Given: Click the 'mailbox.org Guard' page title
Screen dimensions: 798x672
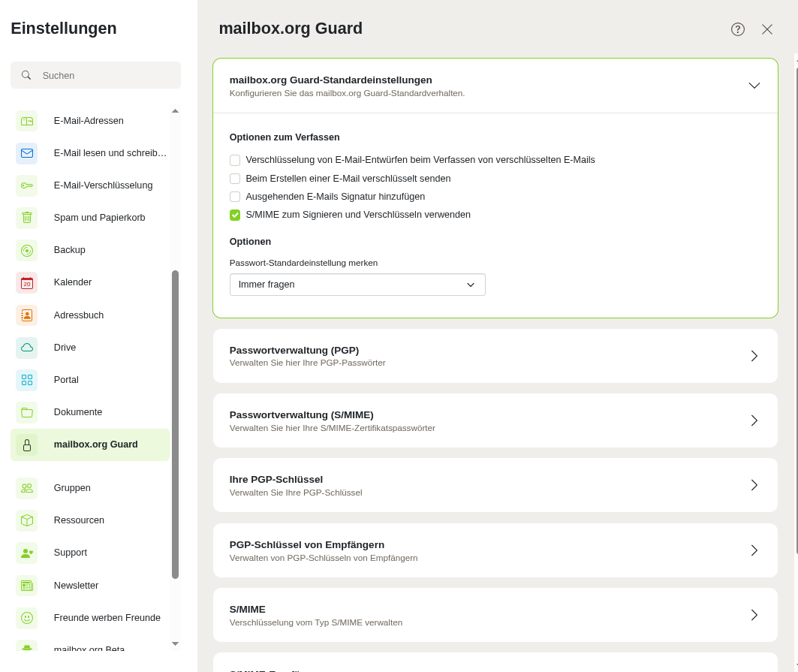Looking at the screenshot, I should coord(291,29).
